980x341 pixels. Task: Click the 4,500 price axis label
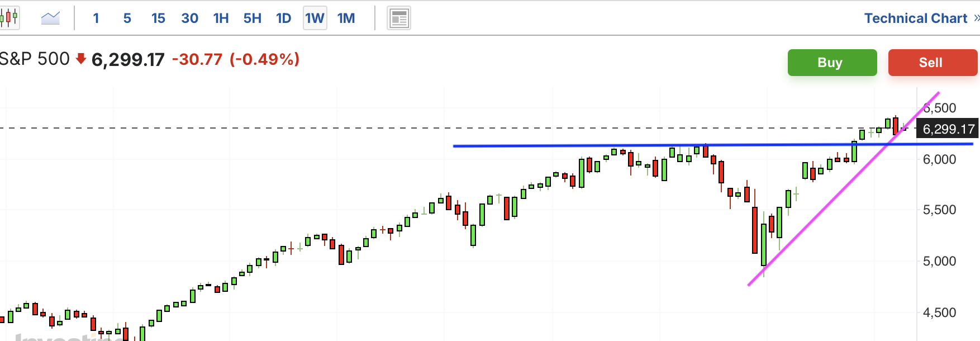pos(939,312)
